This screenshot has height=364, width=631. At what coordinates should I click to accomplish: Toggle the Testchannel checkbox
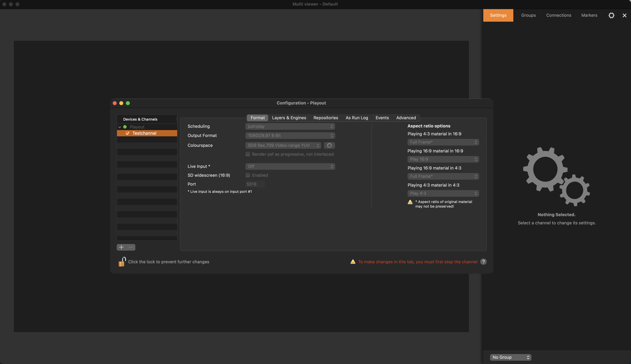[x=128, y=133]
